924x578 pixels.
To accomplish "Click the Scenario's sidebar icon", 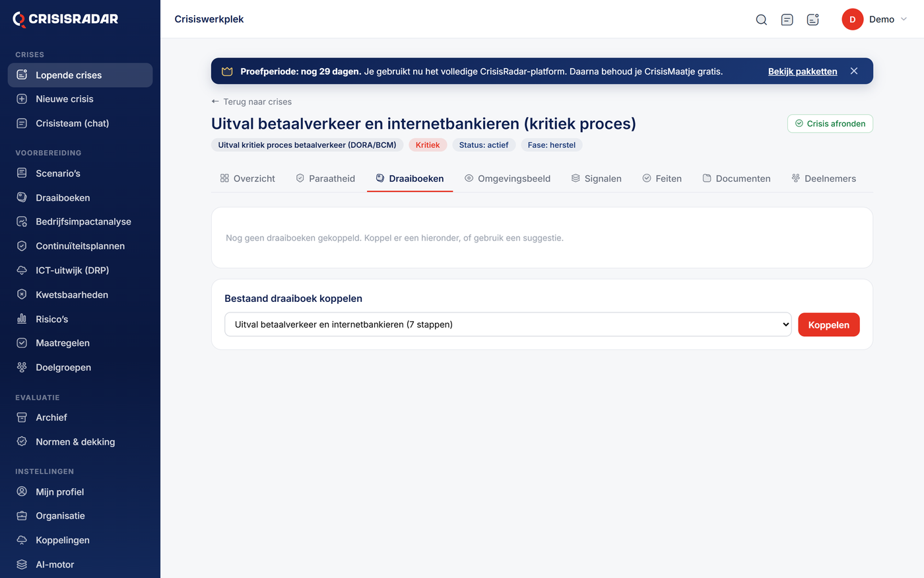I will coord(22,173).
